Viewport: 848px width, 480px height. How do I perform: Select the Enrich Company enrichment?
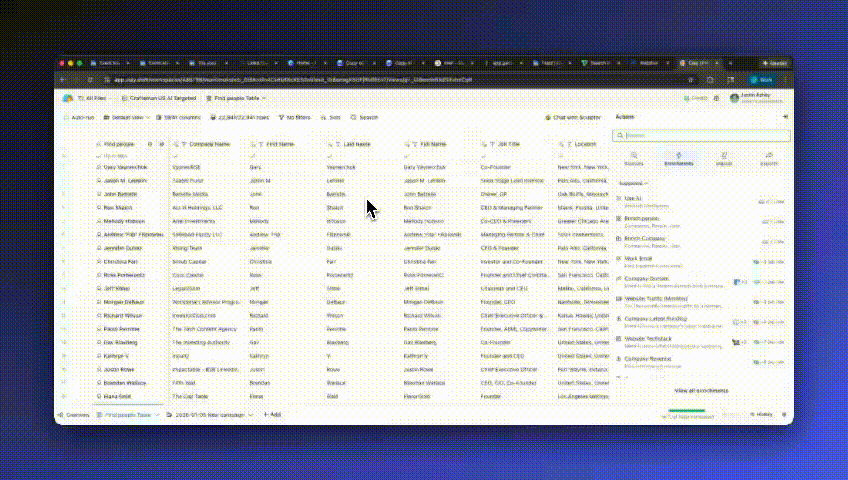[701, 242]
